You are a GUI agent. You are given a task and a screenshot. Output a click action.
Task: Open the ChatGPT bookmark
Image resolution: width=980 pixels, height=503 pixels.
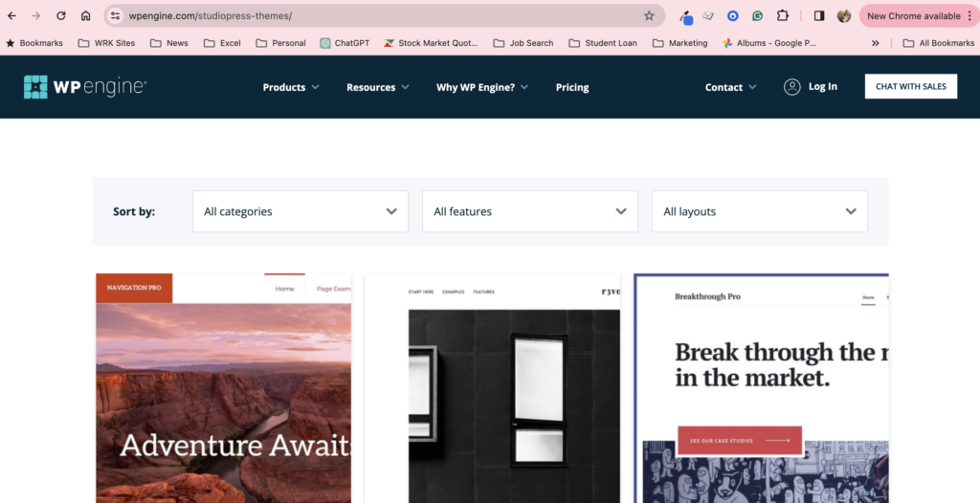coord(345,43)
